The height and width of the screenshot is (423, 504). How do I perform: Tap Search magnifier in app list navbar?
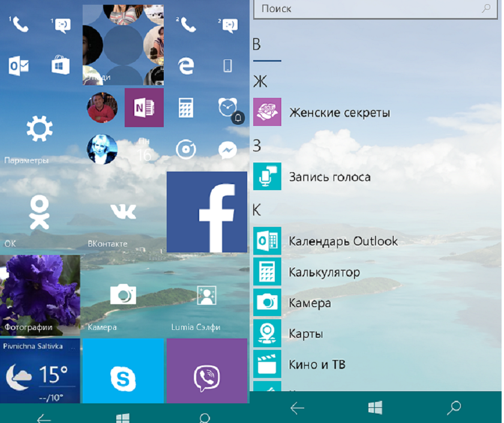coord(454,407)
